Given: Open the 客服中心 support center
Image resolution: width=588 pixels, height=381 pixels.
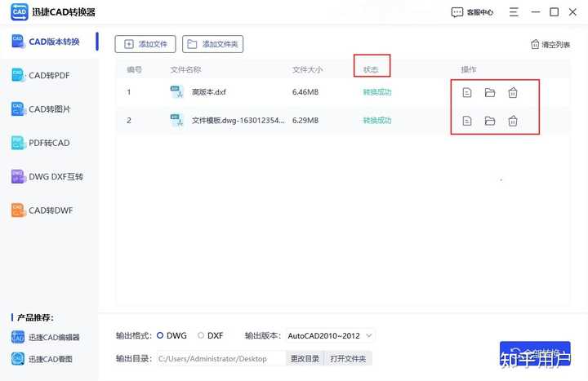Looking at the screenshot, I should click(x=472, y=12).
